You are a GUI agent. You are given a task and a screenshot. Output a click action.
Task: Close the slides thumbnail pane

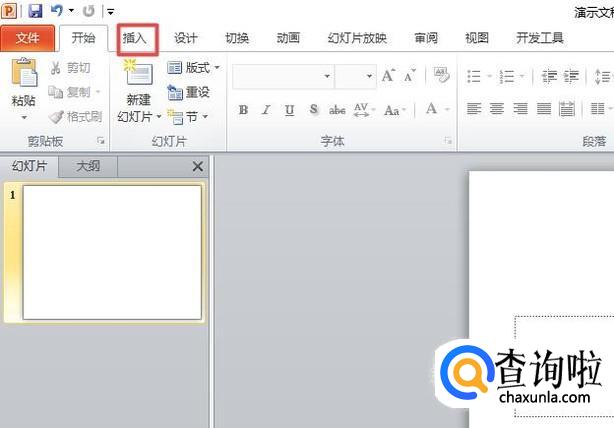(x=198, y=166)
